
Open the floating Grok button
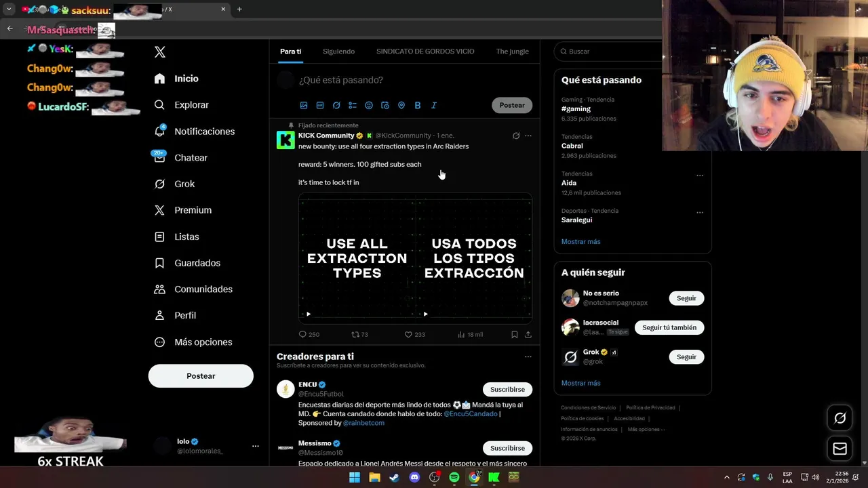(x=840, y=418)
